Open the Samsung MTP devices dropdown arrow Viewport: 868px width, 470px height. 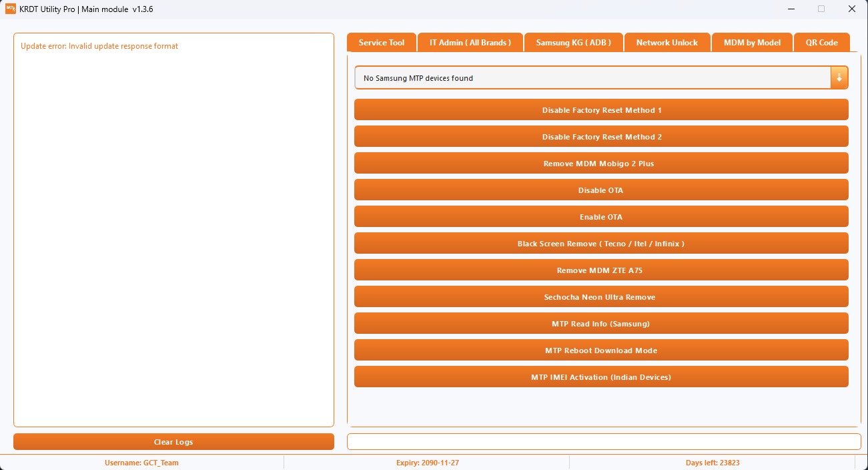coord(839,77)
